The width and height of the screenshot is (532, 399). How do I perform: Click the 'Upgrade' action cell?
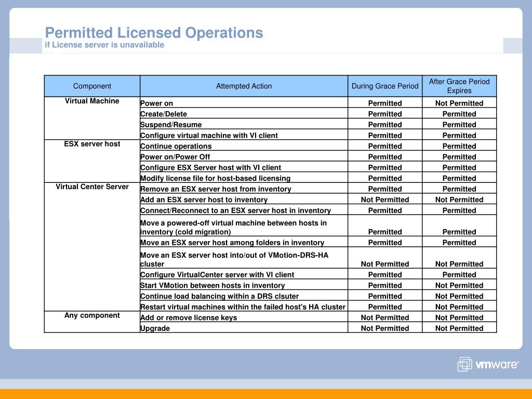coord(244,328)
